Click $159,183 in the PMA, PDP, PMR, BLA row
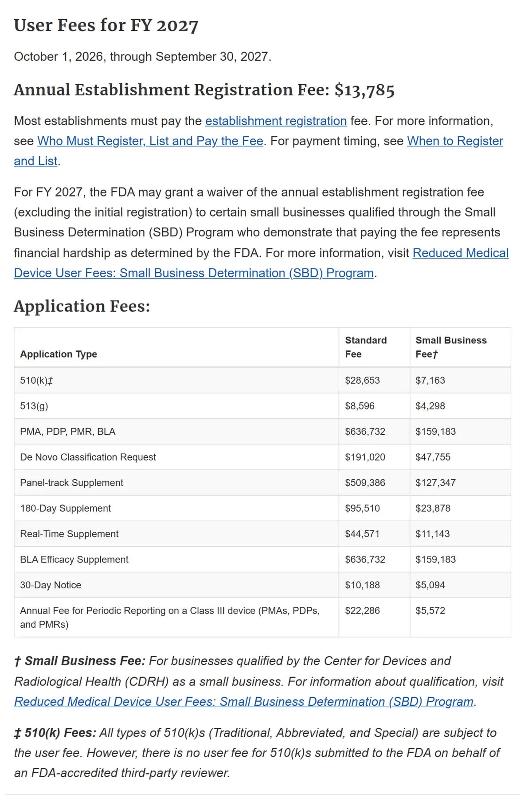This screenshot has height=795, width=532. click(x=436, y=432)
